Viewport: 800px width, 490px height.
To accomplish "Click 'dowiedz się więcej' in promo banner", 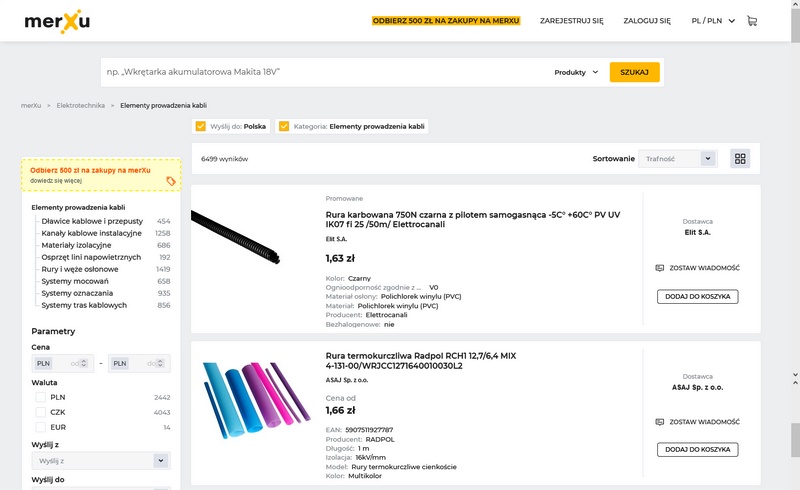I will [x=56, y=181].
